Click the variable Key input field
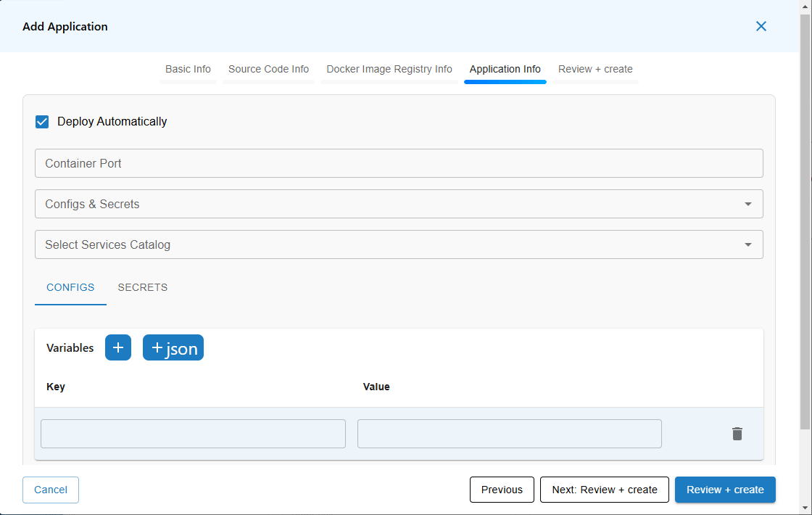The width and height of the screenshot is (812, 515). click(193, 434)
